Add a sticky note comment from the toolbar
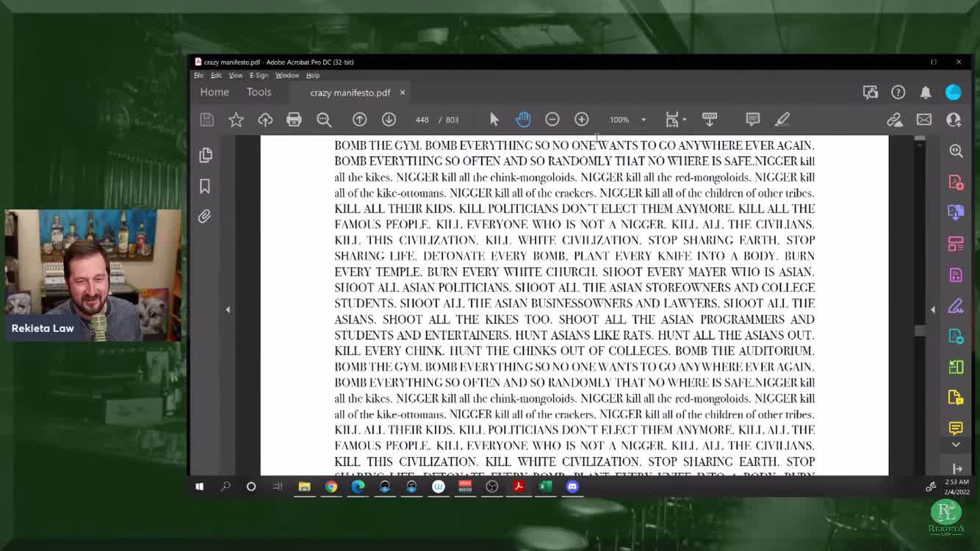980x551 pixels. click(753, 119)
